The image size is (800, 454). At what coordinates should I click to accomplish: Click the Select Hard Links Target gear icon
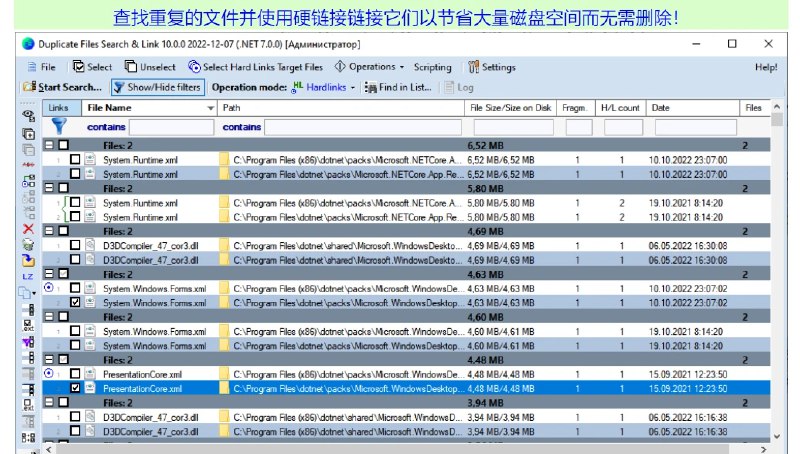[194, 67]
